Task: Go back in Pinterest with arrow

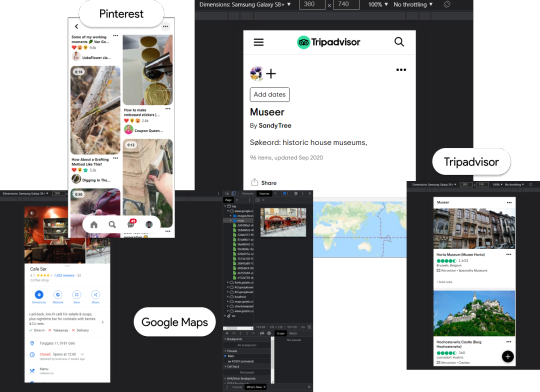Action: click(76, 27)
